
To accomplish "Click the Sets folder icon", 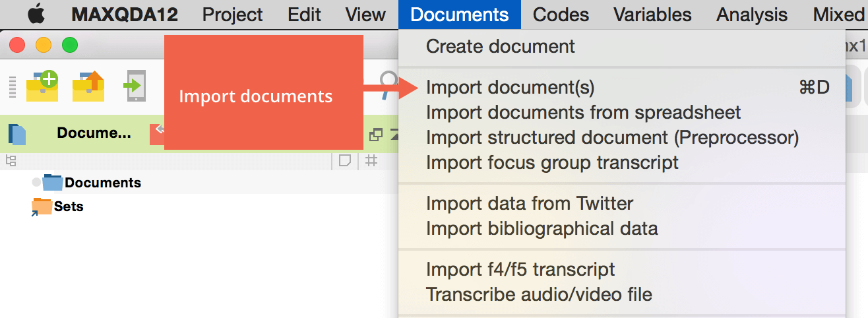I will [42, 207].
